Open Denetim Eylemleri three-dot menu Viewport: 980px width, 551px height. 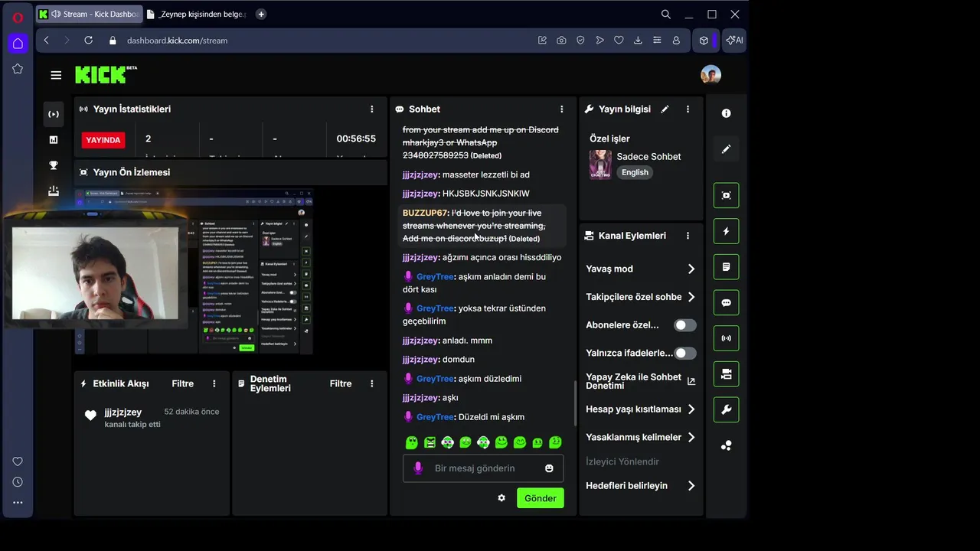[372, 383]
